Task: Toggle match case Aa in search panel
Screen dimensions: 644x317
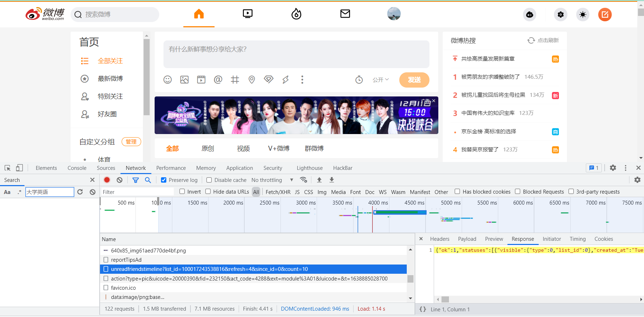Action: click(7, 192)
